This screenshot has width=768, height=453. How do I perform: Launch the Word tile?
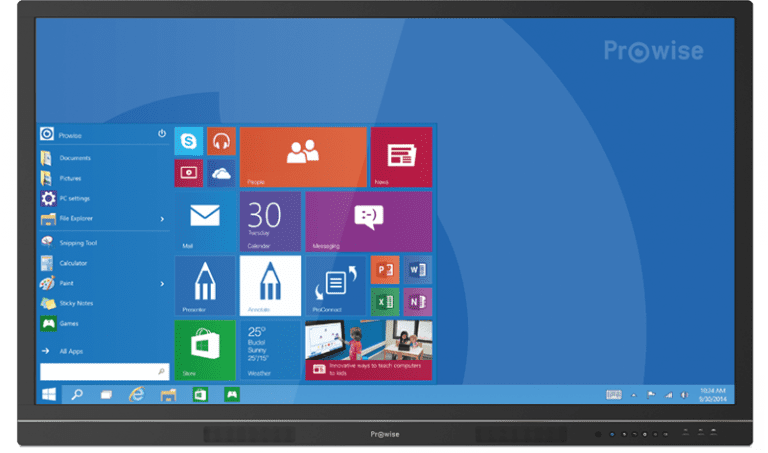click(x=417, y=269)
